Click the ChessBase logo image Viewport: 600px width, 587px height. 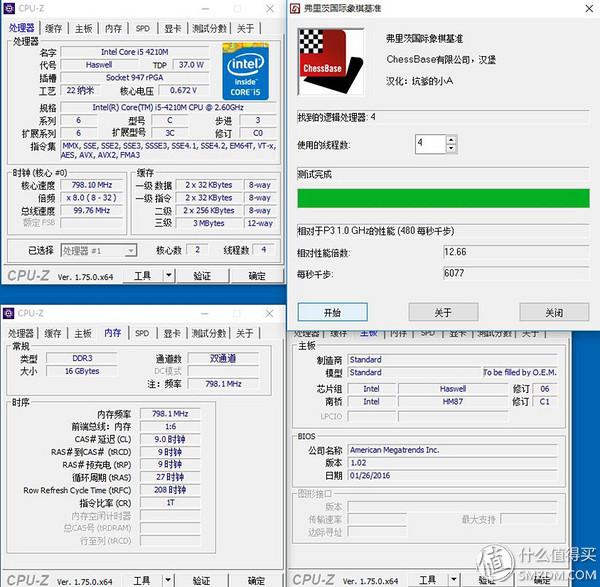[x=331, y=62]
